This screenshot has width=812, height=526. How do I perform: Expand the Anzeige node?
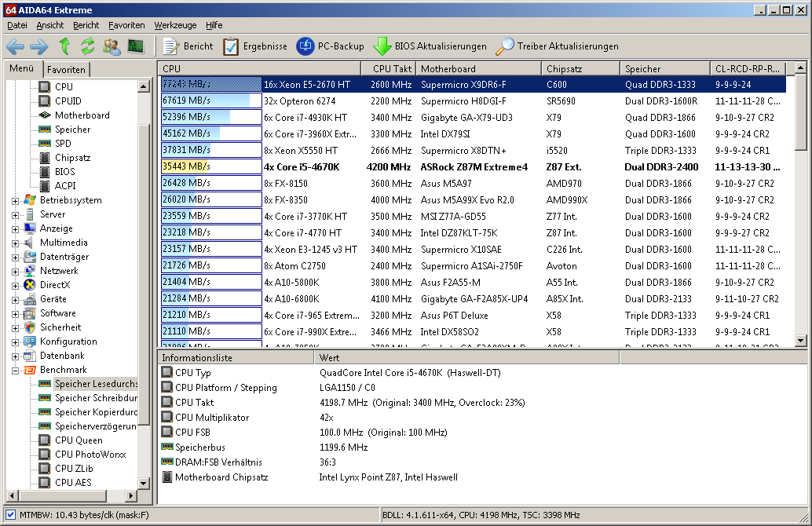pos(16,229)
